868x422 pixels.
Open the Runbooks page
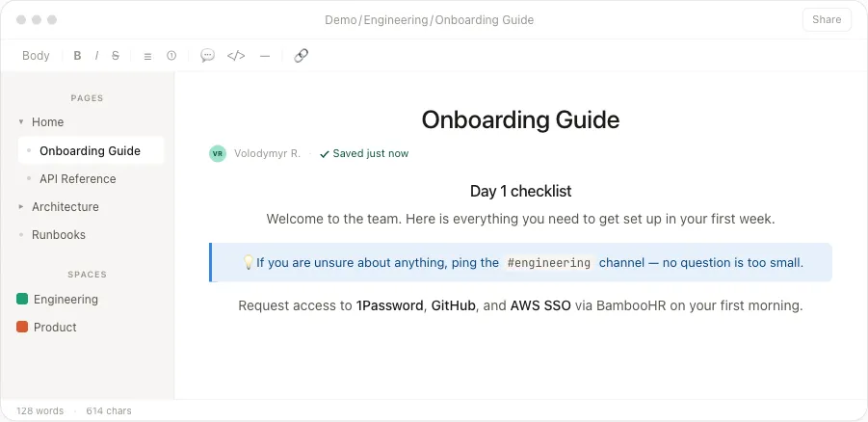[59, 235]
